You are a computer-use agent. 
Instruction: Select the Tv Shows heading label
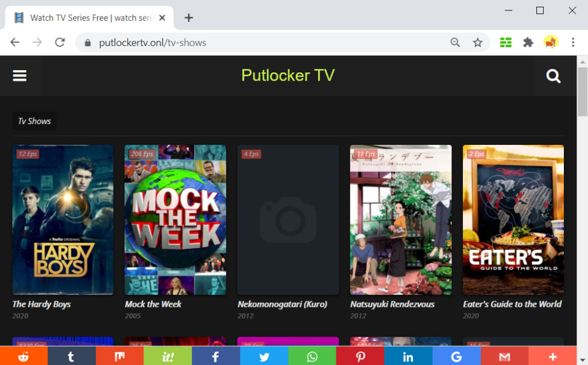click(34, 121)
